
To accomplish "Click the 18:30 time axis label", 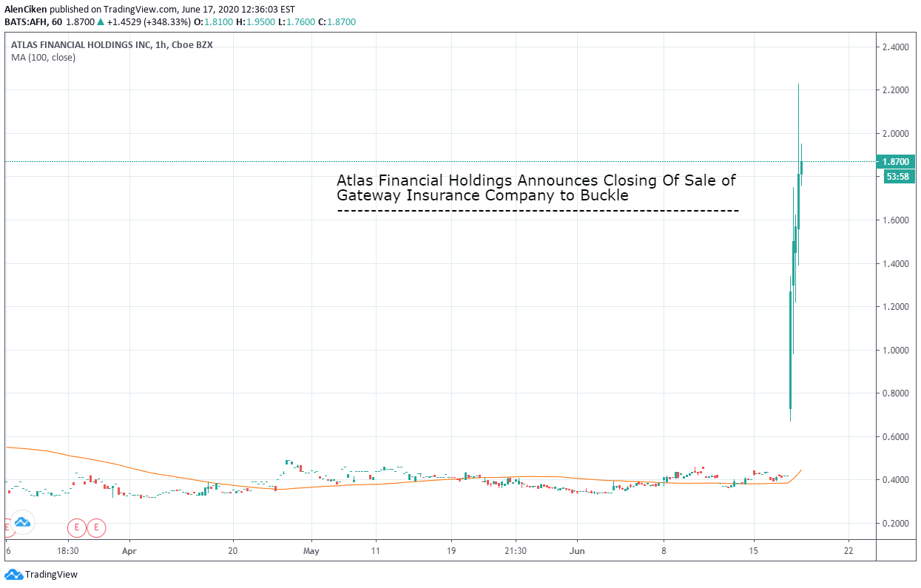I will 67,551.
